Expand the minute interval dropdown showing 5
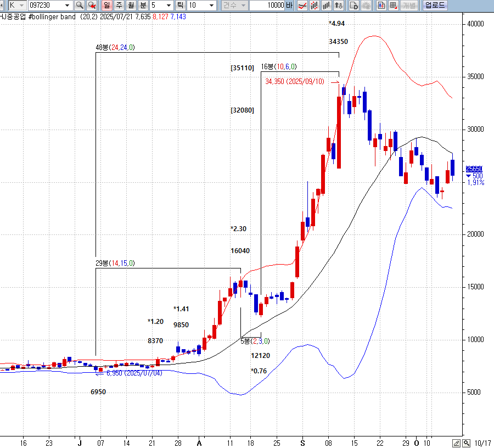The height and width of the screenshot is (448, 494). (x=170, y=5)
